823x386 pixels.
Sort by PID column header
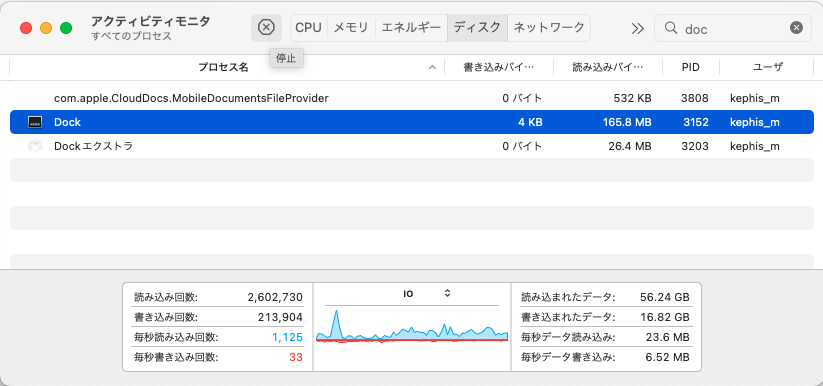pyautogui.click(x=691, y=67)
